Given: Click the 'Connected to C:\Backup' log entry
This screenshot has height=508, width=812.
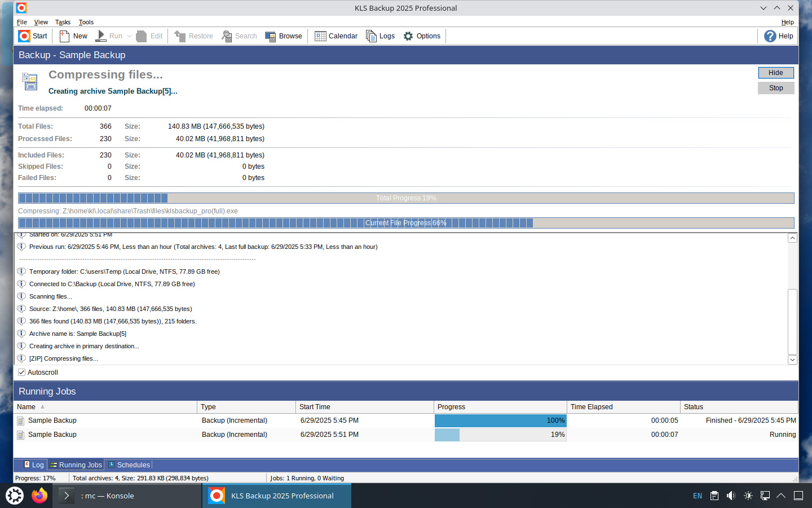Looking at the screenshot, I should point(112,284).
